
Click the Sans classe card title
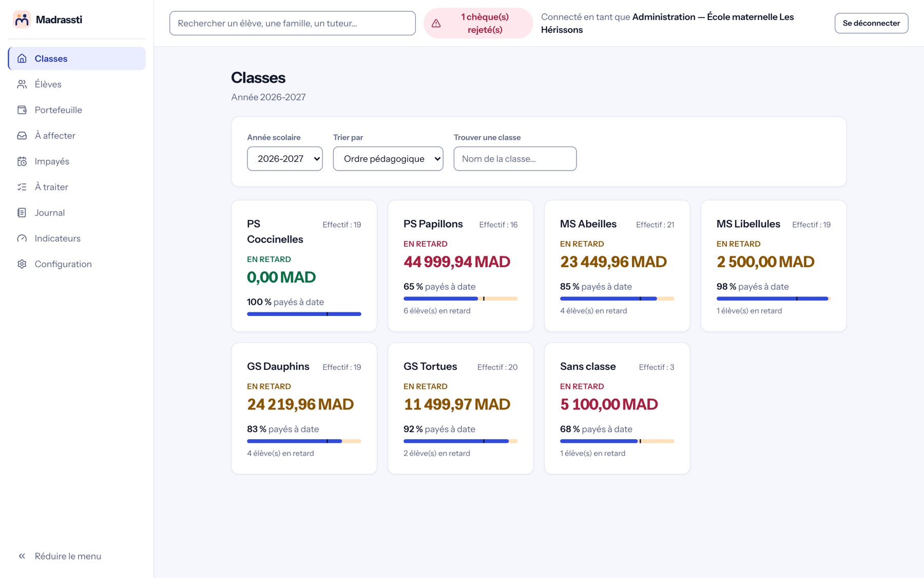588,366
